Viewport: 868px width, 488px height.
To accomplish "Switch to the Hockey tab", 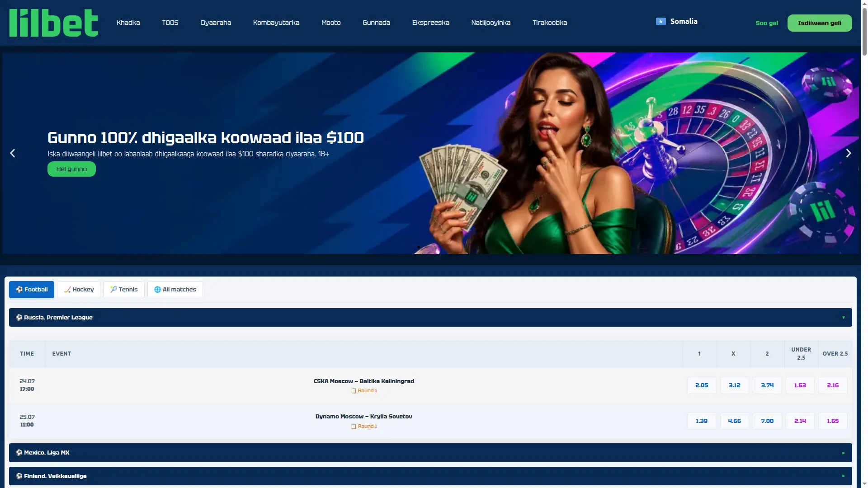I will (x=79, y=290).
